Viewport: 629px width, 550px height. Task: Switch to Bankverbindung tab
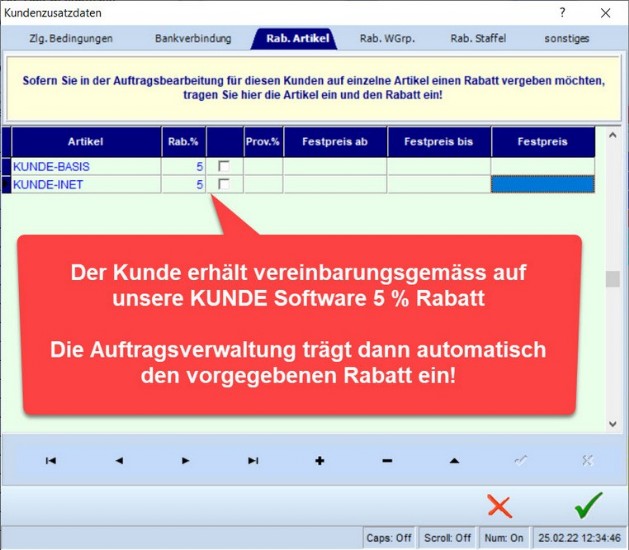pyautogui.click(x=193, y=38)
